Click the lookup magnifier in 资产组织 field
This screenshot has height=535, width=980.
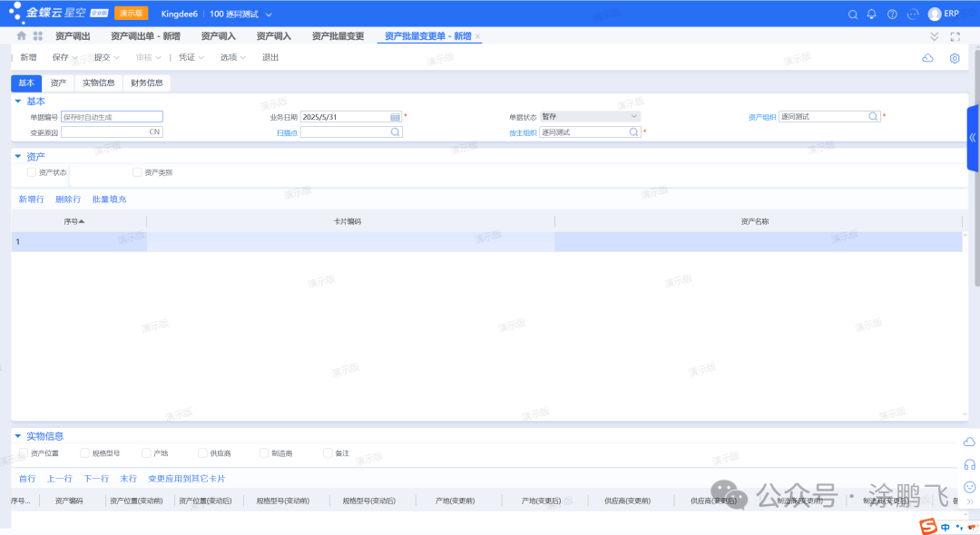[x=873, y=117]
